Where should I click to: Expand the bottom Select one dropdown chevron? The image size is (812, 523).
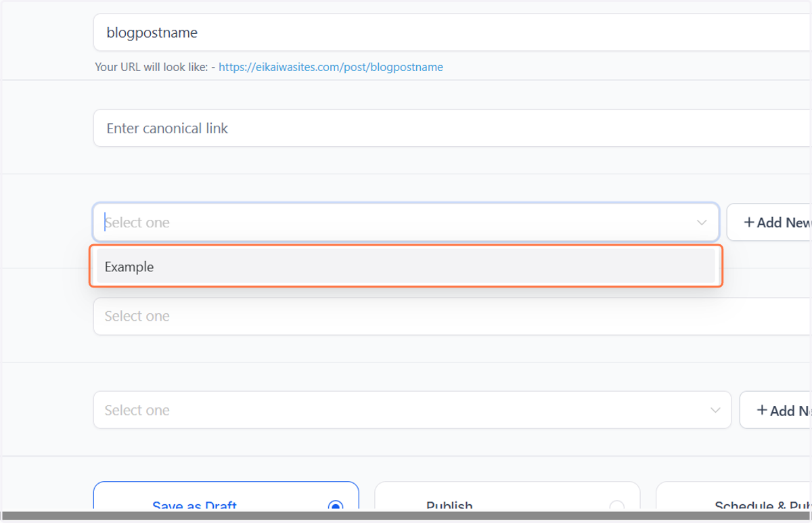[x=715, y=410]
